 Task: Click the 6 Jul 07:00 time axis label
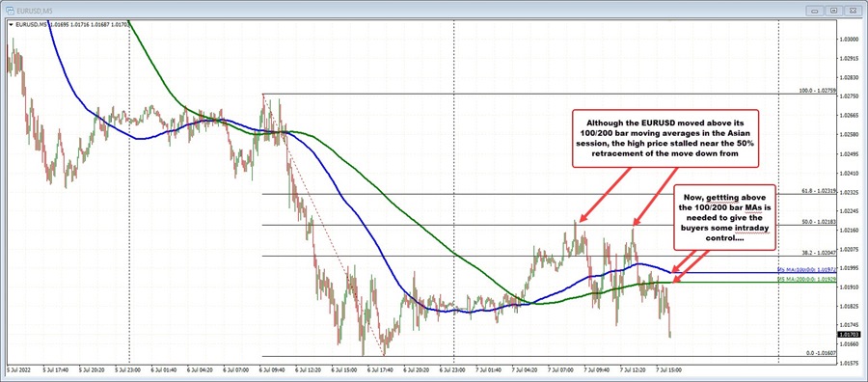[237, 368]
